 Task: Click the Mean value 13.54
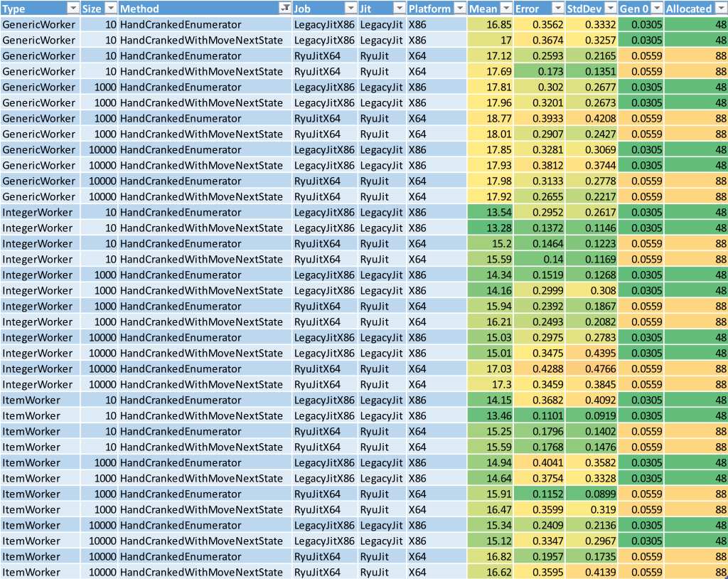pos(498,213)
